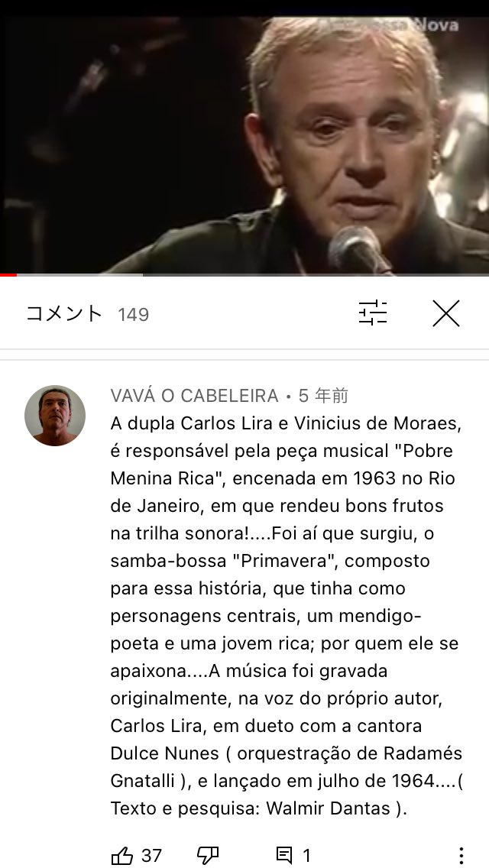
Task: Select the コメント header title
Action: [65, 313]
